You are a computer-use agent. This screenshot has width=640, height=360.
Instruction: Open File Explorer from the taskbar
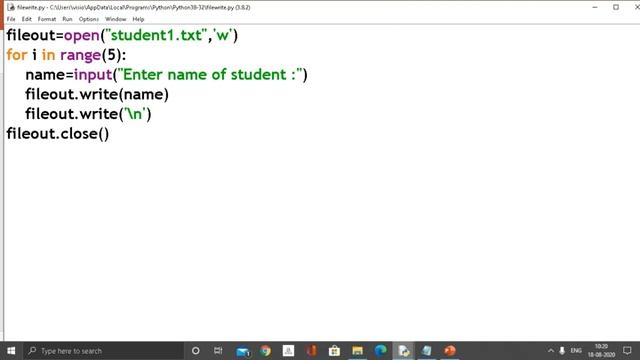(x=358, y=351)
